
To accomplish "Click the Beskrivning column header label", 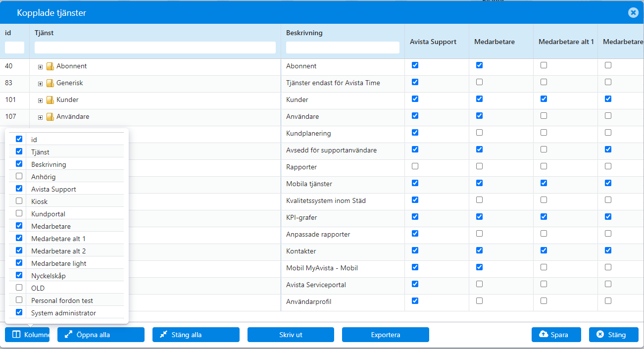I will pos(304,33).
